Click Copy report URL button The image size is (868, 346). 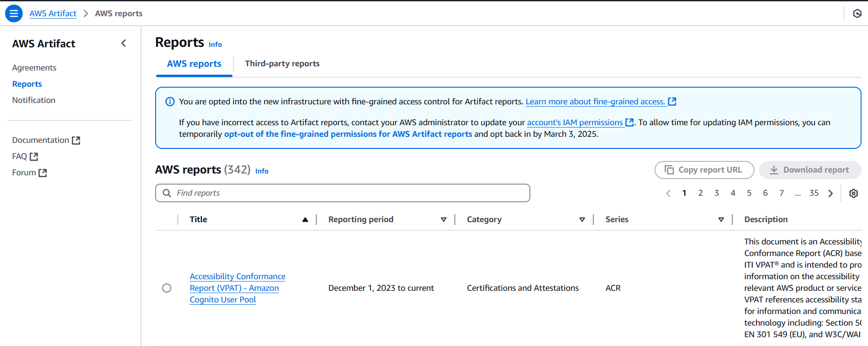(704, 170)
